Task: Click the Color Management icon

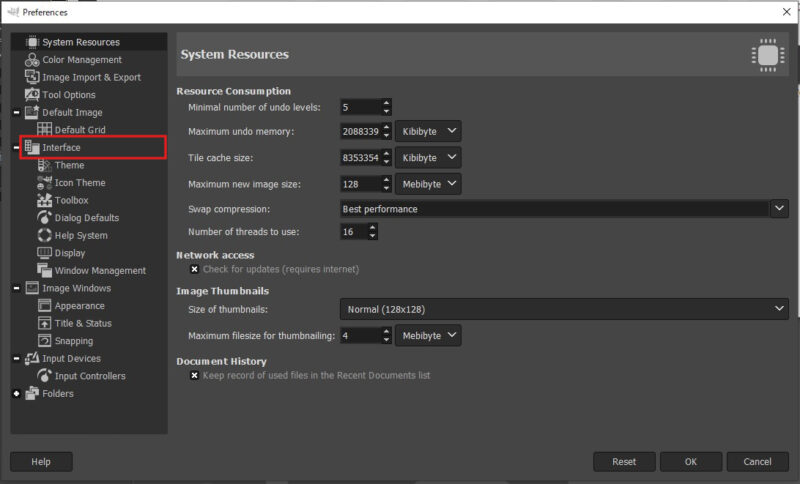Action: pos(32,60)
